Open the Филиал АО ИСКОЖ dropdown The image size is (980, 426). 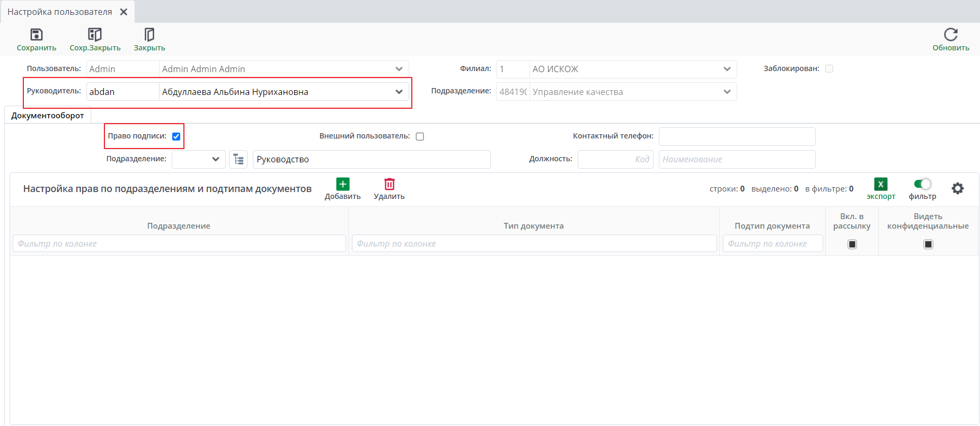[727, 69]
